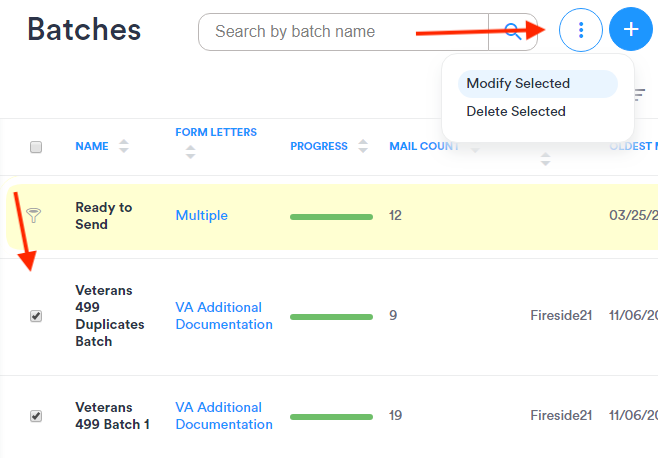Uncheck Veterans 499 Duplicates Batch checkbox
This screenshot has width=658, height=458.
pos(36,316)
